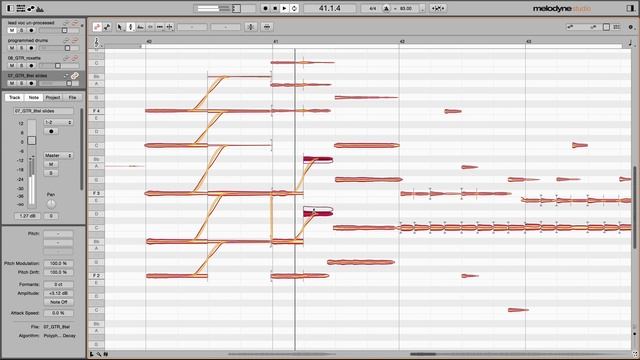Arm record on lead voc un-processed track
The width and height of the screenshot is (640, 360).
(x=31, y=30)
